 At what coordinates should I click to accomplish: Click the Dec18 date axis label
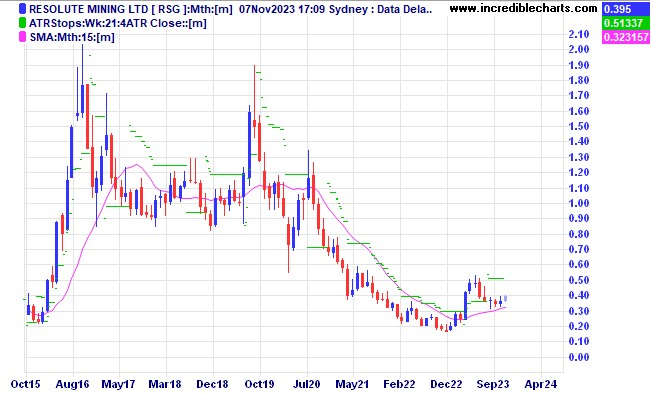click(213, 384)
